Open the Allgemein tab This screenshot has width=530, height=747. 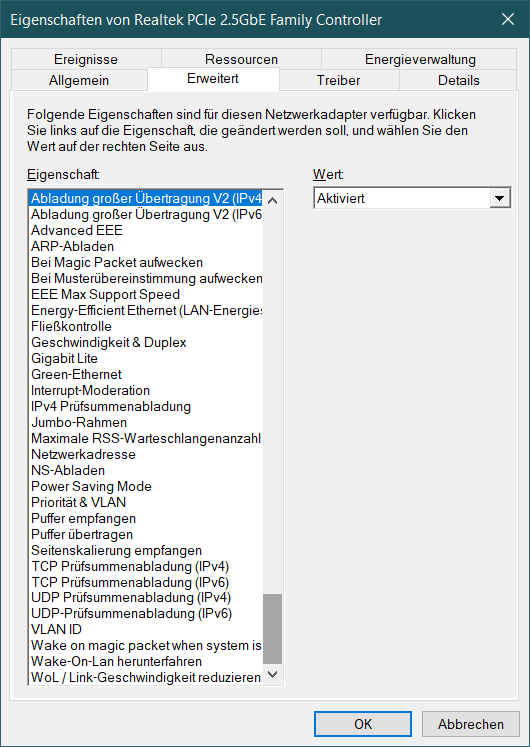79,80
